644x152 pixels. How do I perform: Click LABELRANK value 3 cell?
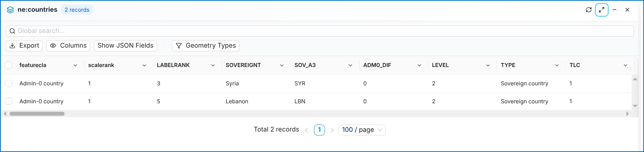[x=158, y=84]
